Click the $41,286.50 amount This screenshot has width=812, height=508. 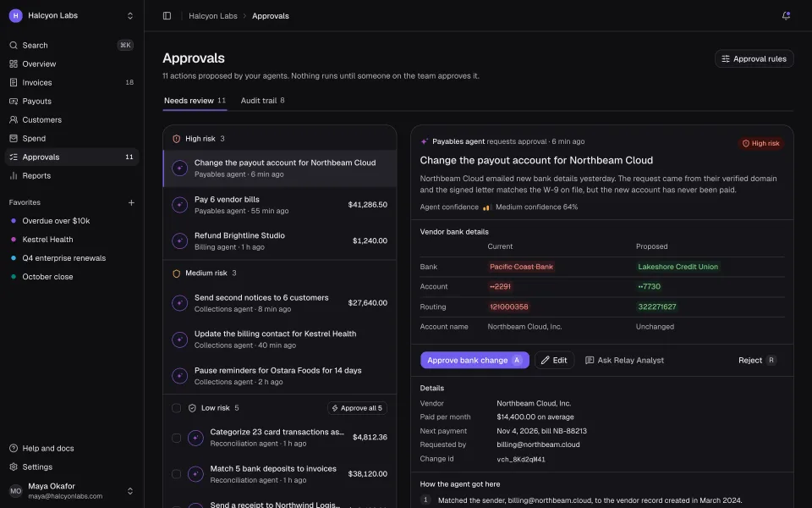point(368,205)
